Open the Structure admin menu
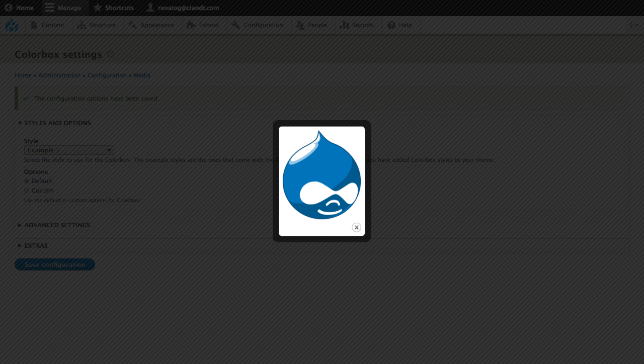 [x=97, y=25]
